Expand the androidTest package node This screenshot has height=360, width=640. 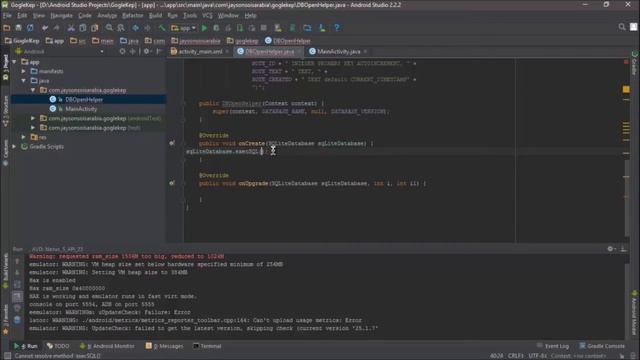pyautogui.click(x=33, y=118)
